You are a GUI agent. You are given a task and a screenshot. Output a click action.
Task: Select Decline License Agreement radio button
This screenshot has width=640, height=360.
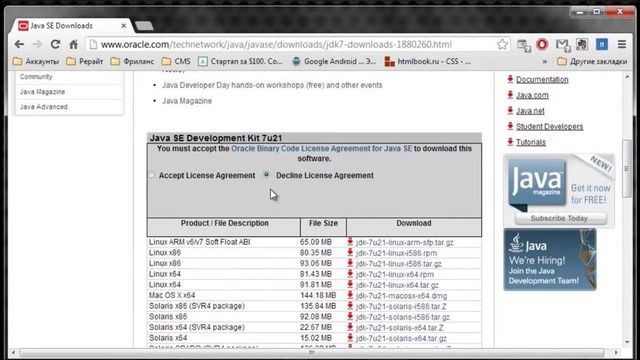[x=266, y=175]
